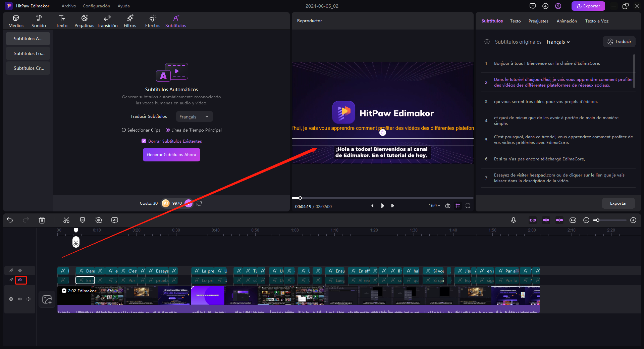644x349 pixels.
Task: Enable Borrar Subtítulos Existentes checkbox
Action: [x=144, y=141]
